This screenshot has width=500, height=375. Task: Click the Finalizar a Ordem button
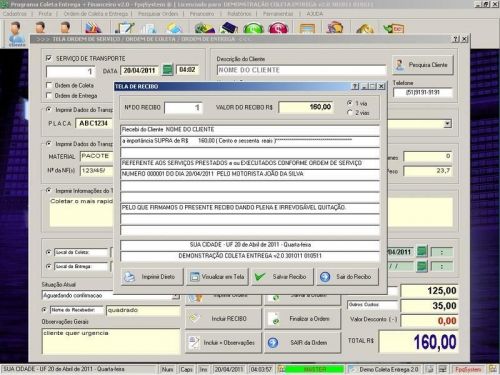(303, 319)
